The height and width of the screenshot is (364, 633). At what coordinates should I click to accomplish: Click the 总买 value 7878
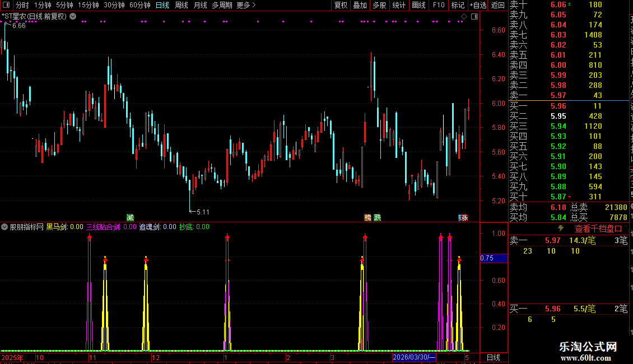[618, 217]
